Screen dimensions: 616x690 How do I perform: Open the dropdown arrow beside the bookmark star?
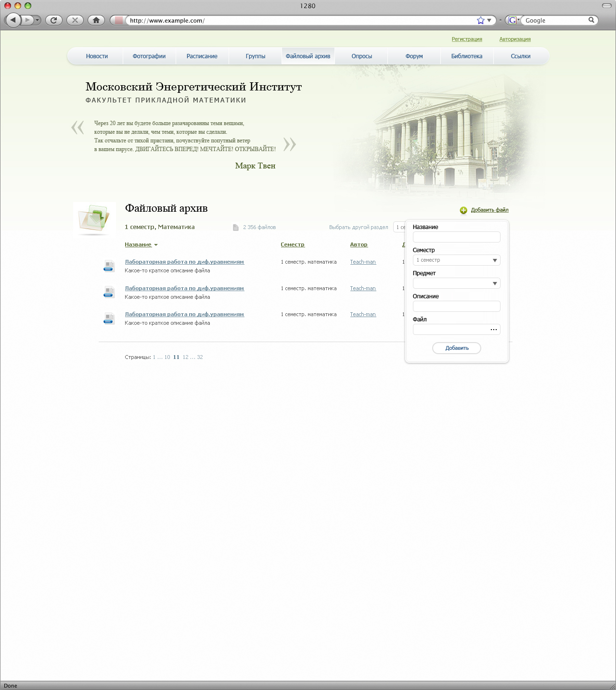489,20
